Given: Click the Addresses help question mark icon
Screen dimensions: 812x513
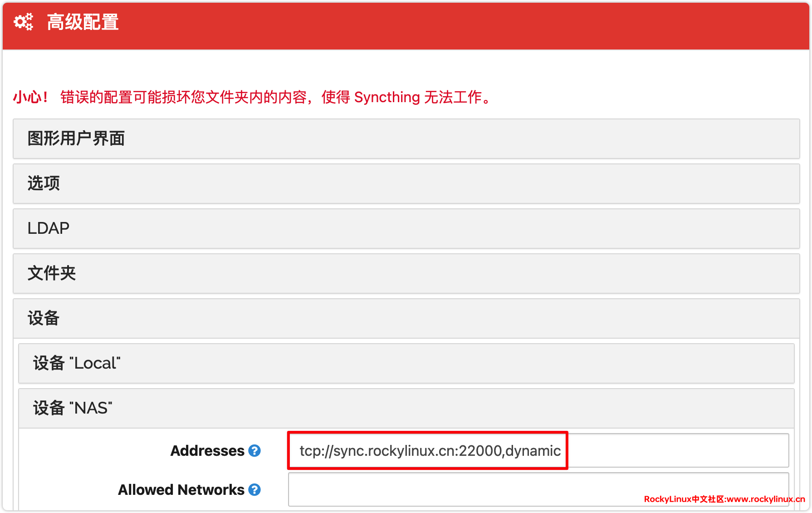Looking at the screenshot, I should (x=254, y=451).
